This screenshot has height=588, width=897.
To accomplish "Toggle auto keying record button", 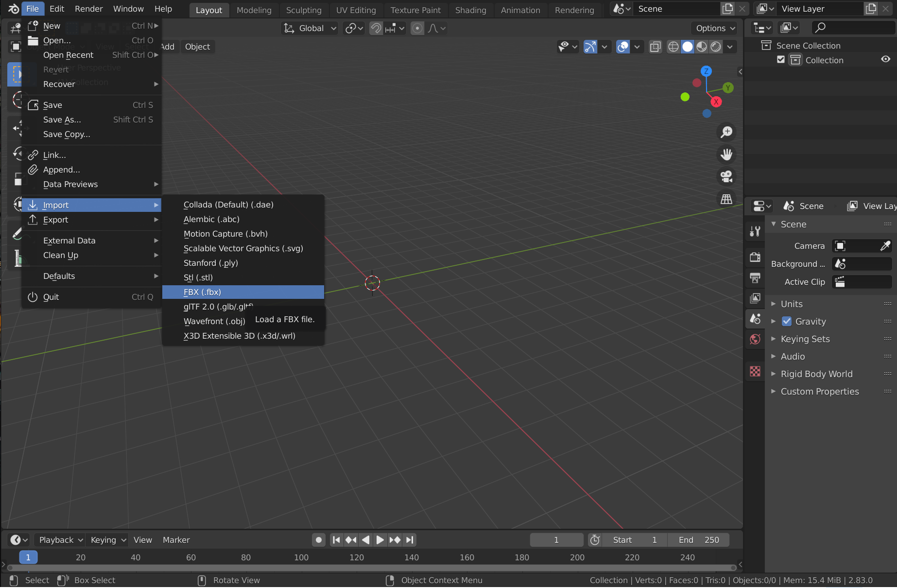I will coord(319,540).
